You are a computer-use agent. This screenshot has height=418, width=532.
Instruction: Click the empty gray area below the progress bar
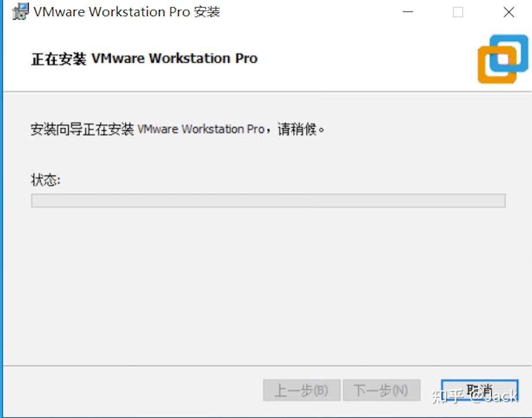268,285
